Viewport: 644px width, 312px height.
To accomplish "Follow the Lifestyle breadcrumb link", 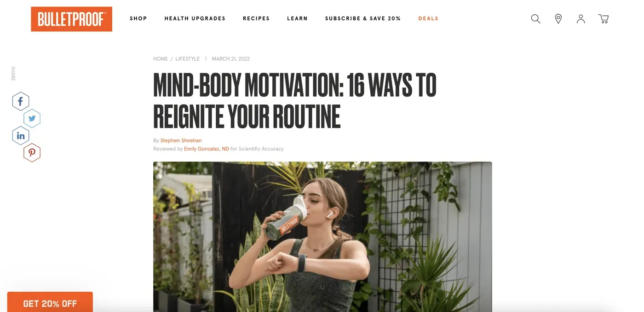I will click(188, 59).
